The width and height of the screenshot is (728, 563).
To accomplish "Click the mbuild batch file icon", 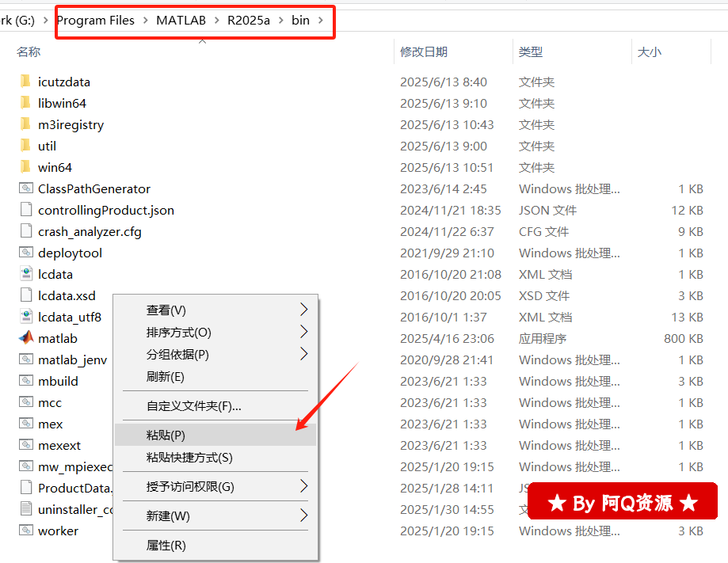I will click(x=26, y=381).
